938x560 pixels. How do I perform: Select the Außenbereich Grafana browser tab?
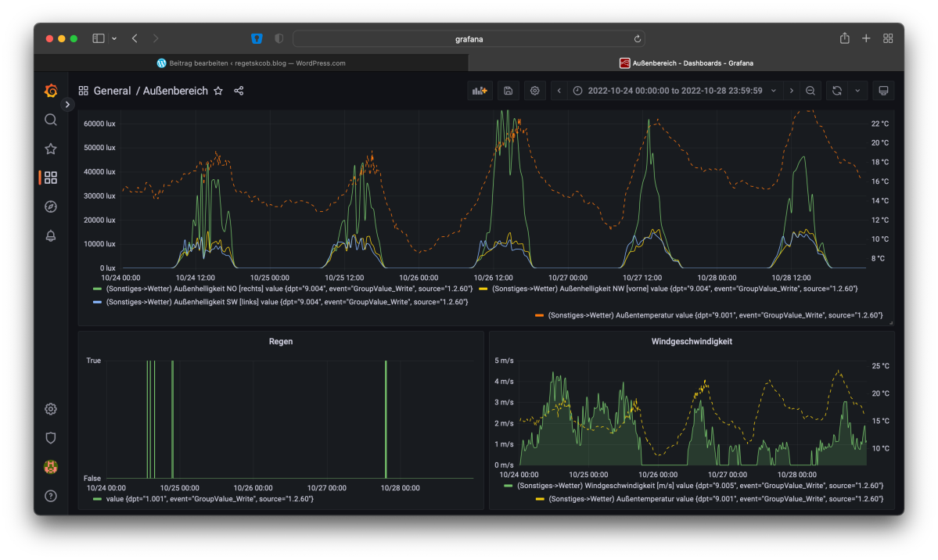[686, 63]
